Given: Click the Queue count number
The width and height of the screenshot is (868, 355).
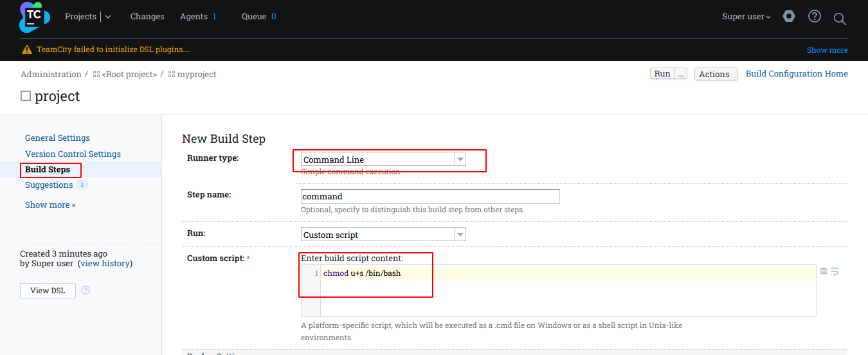Looking at the screenshot, I should [x=273, y=17].
